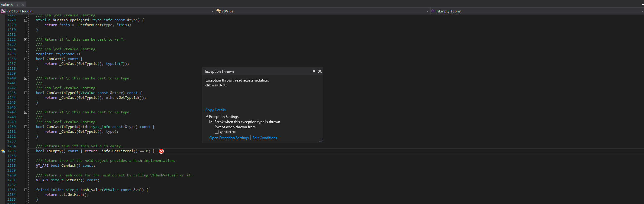Collapse the comment block at line 1240

pos(25,78)
